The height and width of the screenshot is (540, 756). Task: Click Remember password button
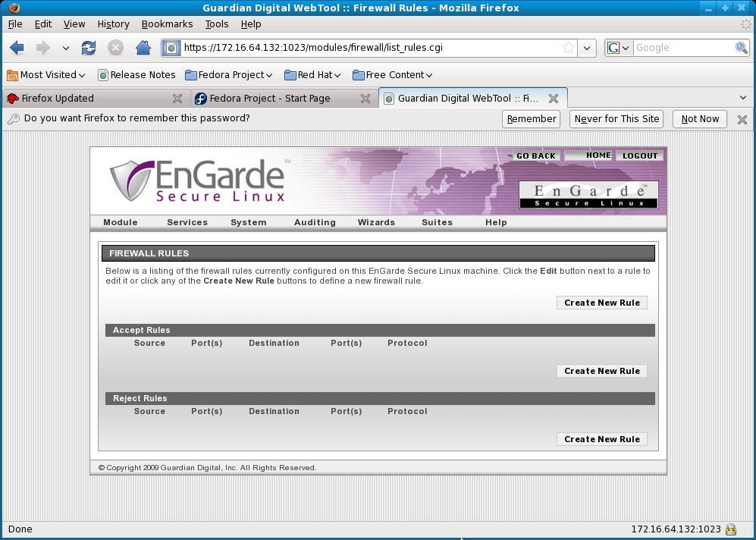(532, 119)
